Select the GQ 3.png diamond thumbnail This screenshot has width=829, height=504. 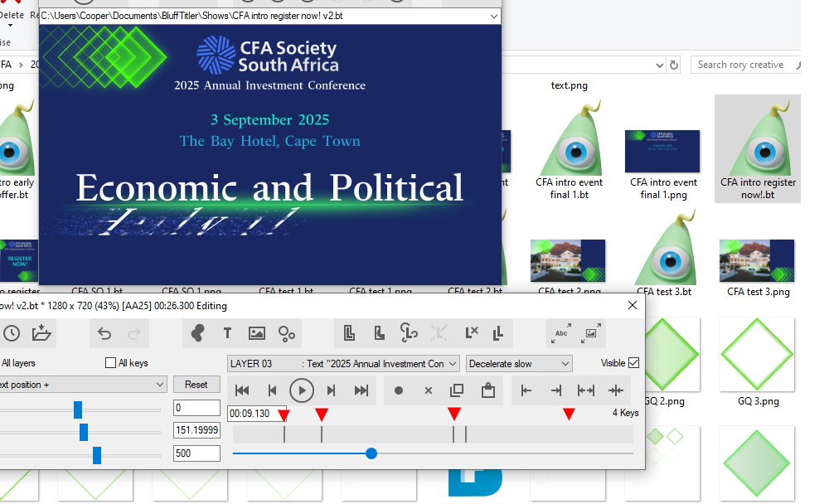click(x=758, y=354)
